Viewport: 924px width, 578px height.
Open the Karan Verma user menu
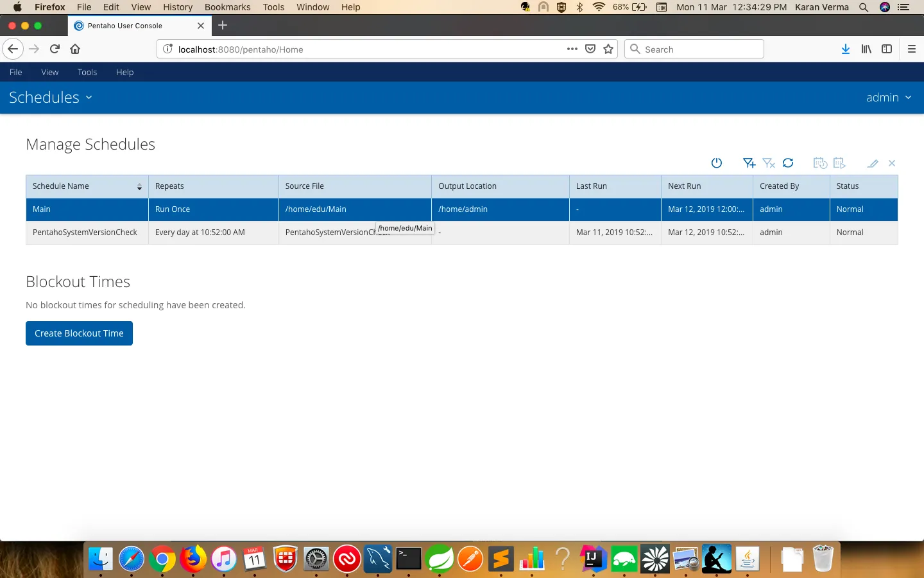[x=822, y=7]
